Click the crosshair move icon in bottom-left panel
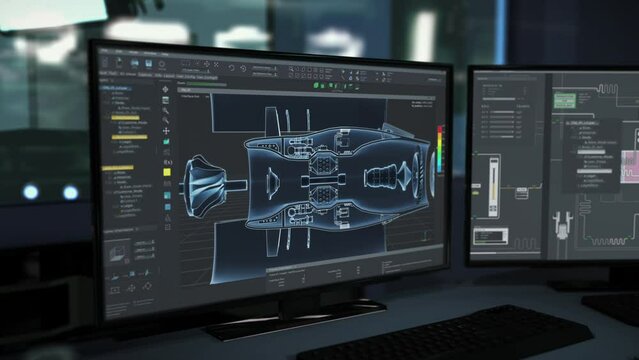 coord(131,288)
